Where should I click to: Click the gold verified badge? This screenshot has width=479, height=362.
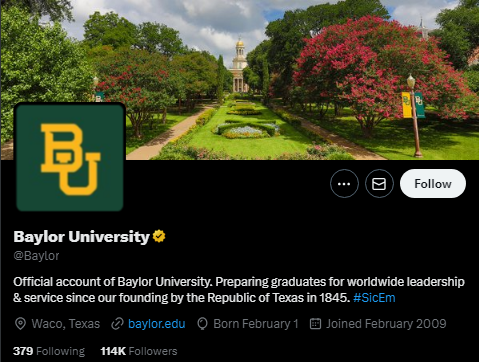(159, 236)
